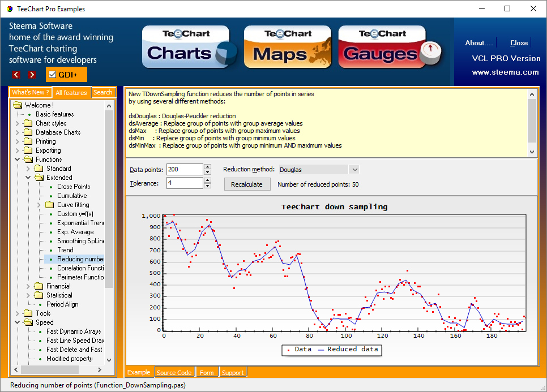This screenshot has height=392, width=547.
Task: Open the TeeChart Maps banner
Action: (288, 47)
